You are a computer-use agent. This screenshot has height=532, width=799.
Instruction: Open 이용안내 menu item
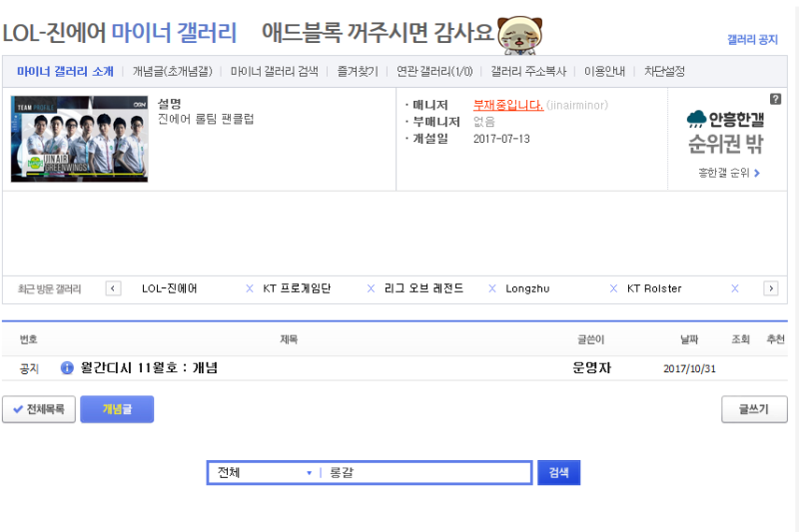coord(604,71)
